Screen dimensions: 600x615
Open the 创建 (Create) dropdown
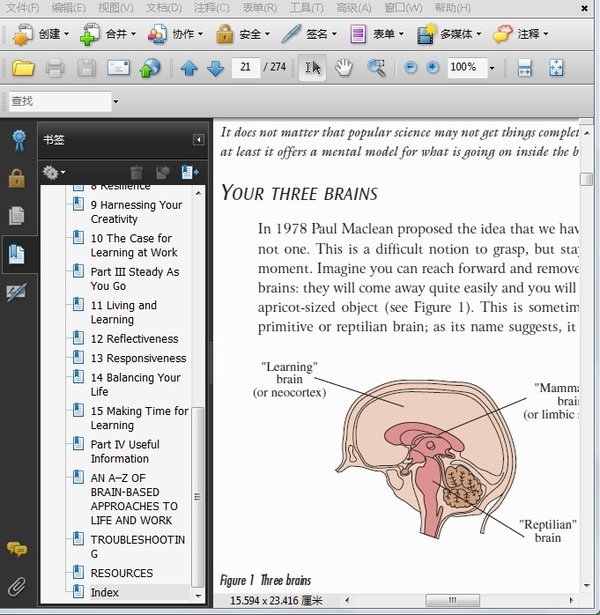pos(41,35)
